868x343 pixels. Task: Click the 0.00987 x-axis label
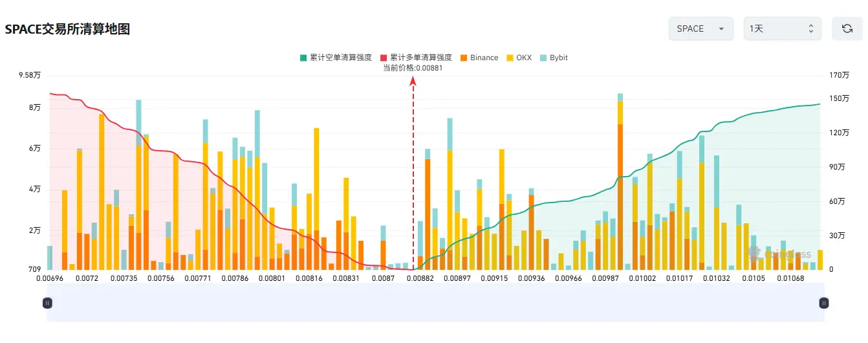pos(604,278)
